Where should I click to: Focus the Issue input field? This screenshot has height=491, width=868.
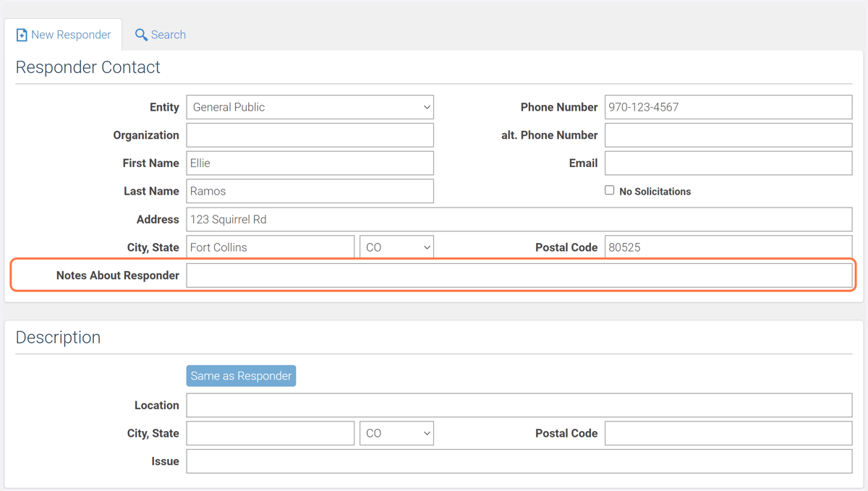pyautogui.click(x=519, y=461)
